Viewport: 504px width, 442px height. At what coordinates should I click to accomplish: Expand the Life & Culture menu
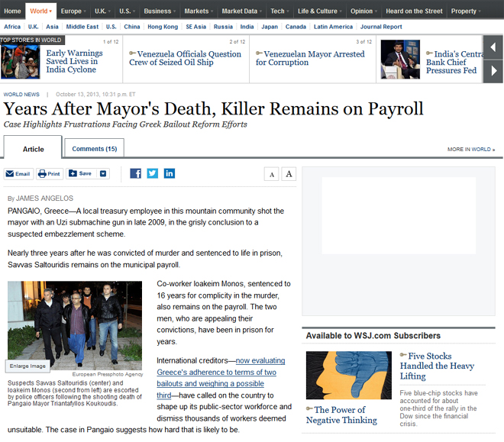320,11
